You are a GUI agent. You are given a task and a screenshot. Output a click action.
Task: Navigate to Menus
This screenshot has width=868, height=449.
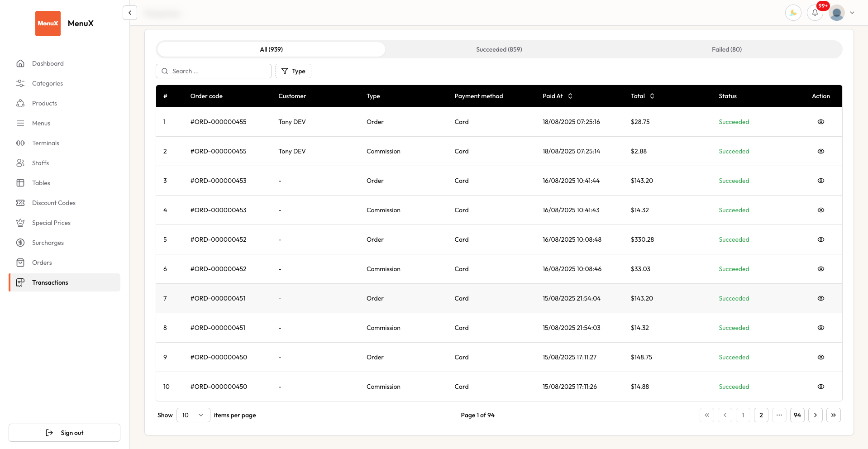pos(64,123)
